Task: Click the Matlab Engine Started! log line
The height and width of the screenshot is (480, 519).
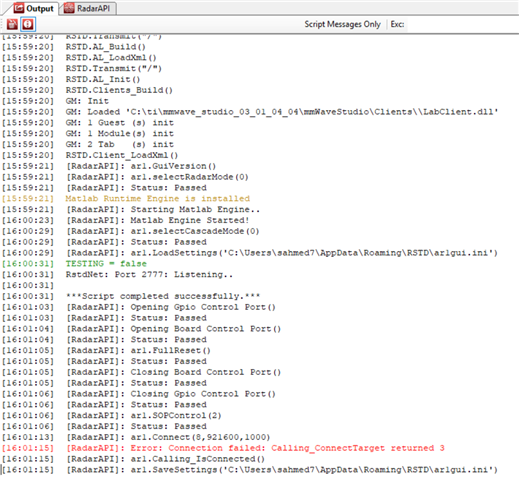Action: (126, 220)
